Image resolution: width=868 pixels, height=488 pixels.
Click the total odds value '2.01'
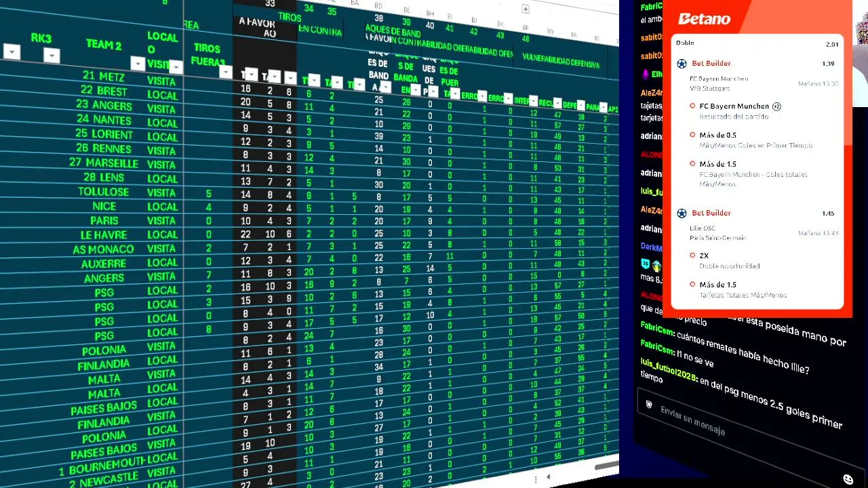[x=832, y=45]
